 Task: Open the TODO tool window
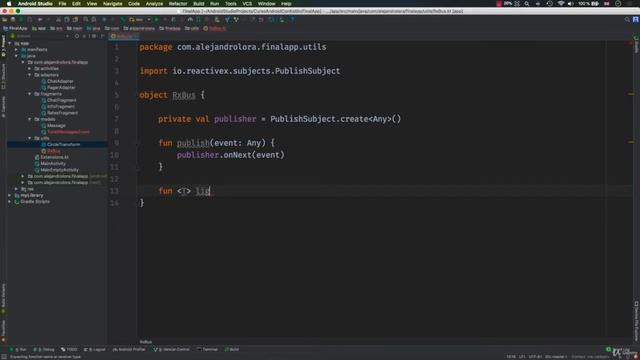(69, 350)
